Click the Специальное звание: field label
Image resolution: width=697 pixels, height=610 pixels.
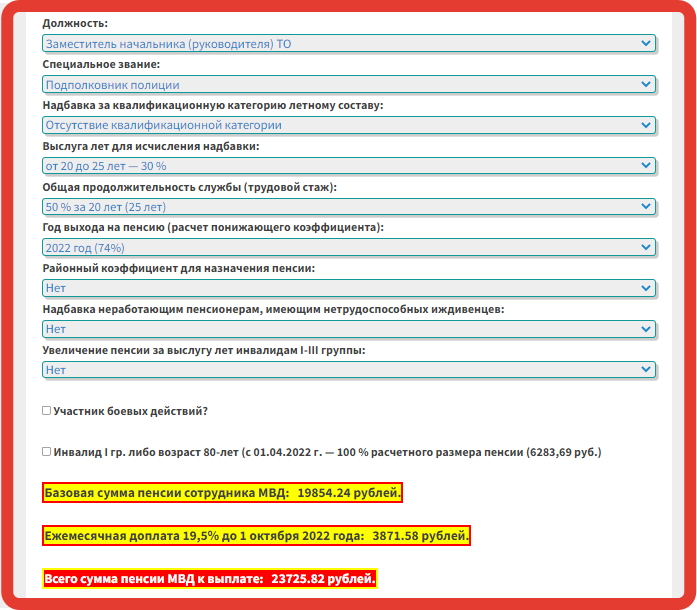click(101, 64)
